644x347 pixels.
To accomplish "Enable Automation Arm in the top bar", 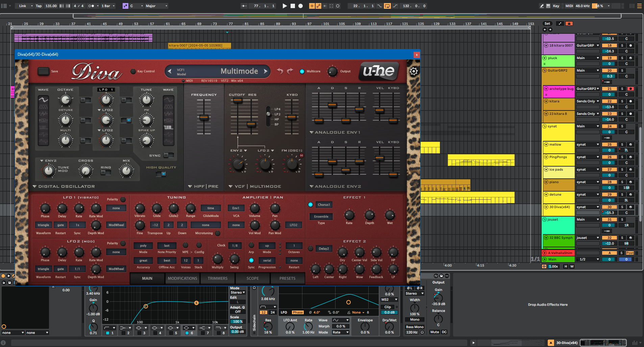I will [x=318, y=6].
